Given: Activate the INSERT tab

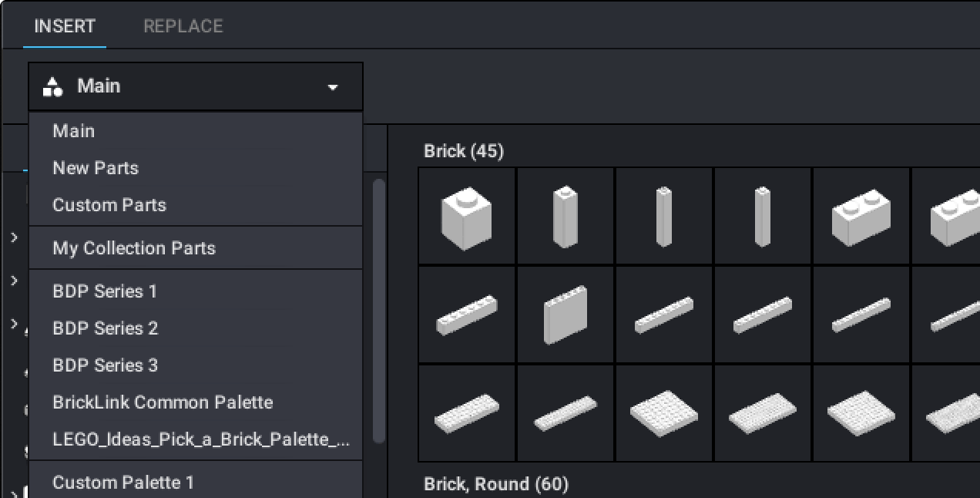Looking at the screenshot, I should (x=65, y=25).
